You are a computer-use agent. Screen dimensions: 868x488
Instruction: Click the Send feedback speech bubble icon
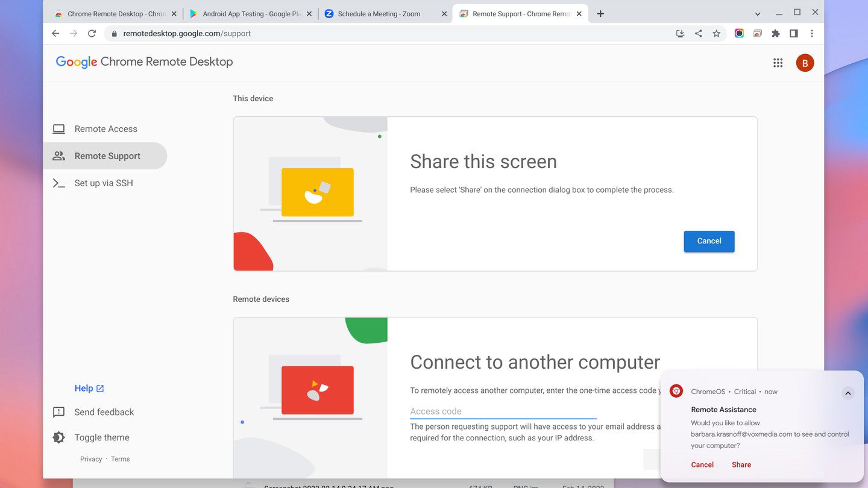(58, 412)
